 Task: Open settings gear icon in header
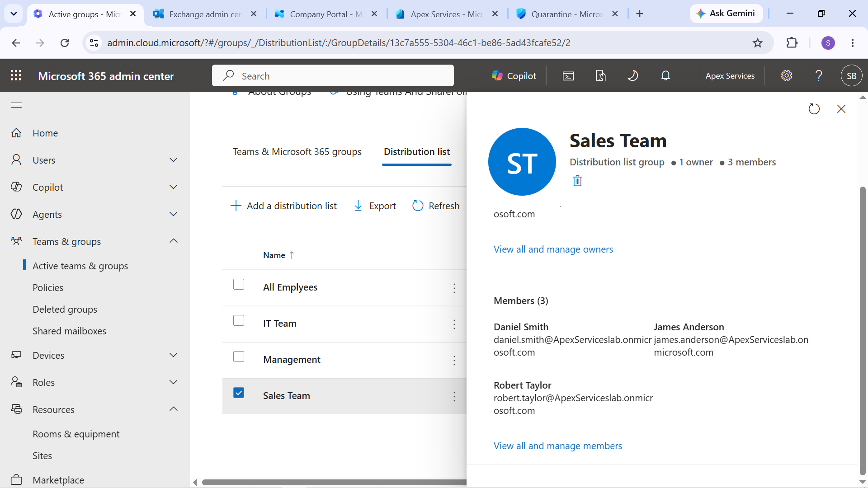tap(787, 76)
